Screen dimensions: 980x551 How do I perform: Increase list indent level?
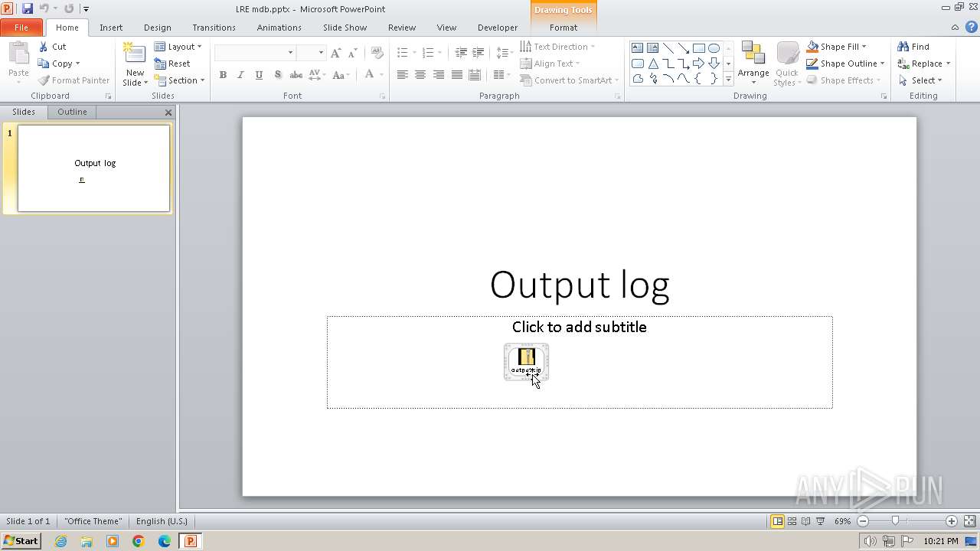tap(479, 53)
